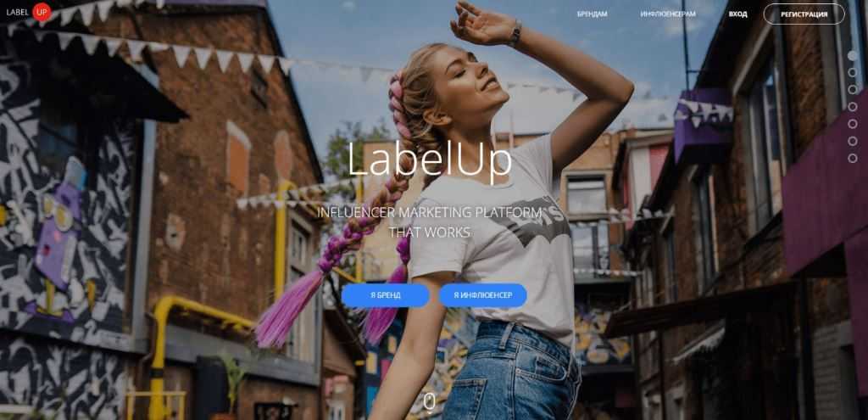Click the mouse scroll-down icon at the bottom
Viewport: 868px width, 420px height.
click(x=428, y=403)
